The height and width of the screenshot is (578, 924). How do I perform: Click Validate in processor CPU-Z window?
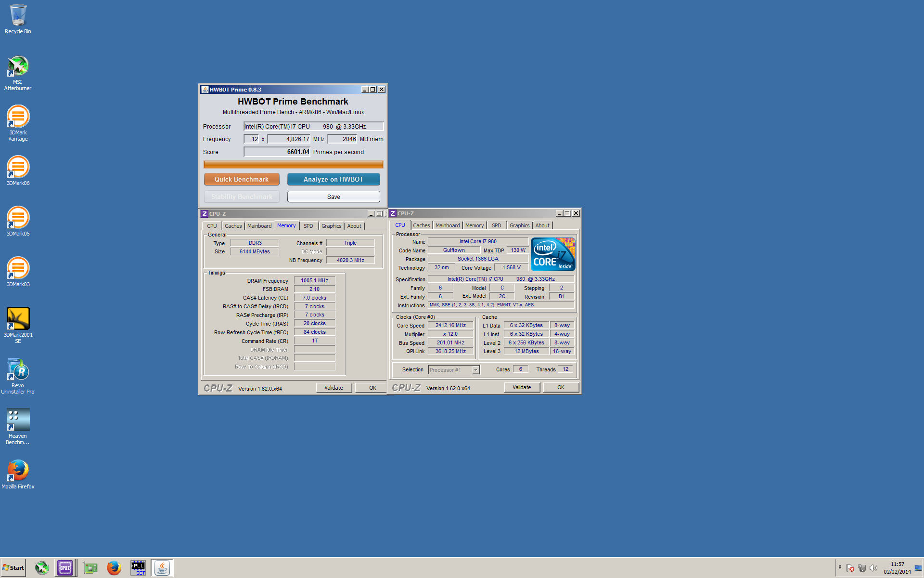pos(522,387)
